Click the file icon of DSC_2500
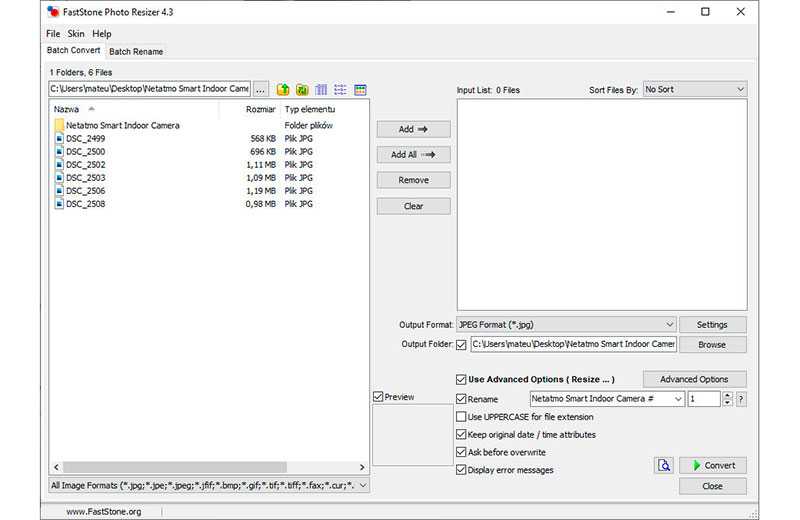The height and width of the screenshot is (520, 800). pyautogui.click(x=59, y=152)
